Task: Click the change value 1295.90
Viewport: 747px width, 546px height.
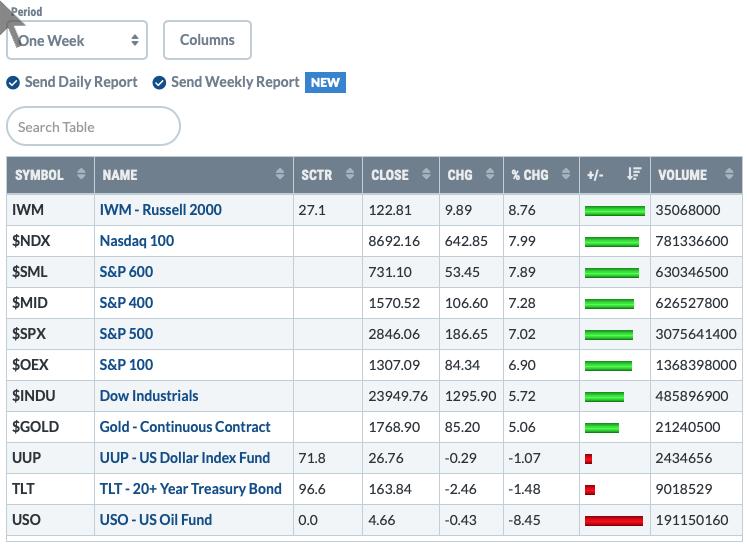Action: pos(470,396)
